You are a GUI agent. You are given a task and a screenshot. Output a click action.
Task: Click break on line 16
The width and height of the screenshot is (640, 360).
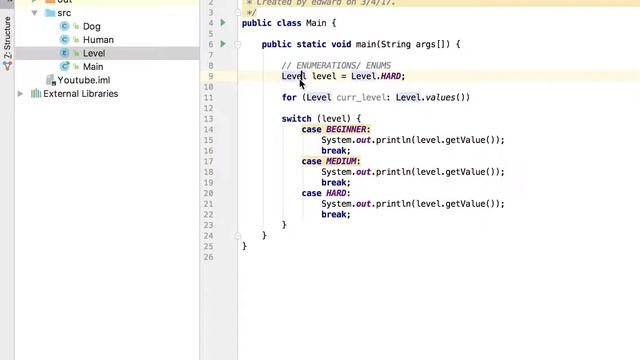[x=333, y=151]
